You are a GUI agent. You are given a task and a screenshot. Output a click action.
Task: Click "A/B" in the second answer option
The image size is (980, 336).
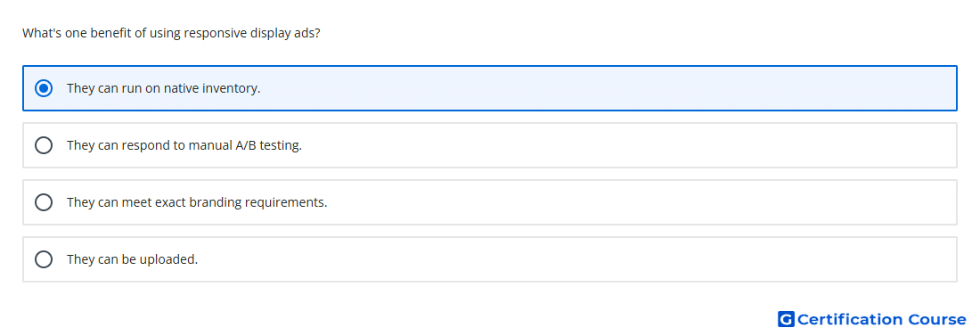click(x=246, y=145)
